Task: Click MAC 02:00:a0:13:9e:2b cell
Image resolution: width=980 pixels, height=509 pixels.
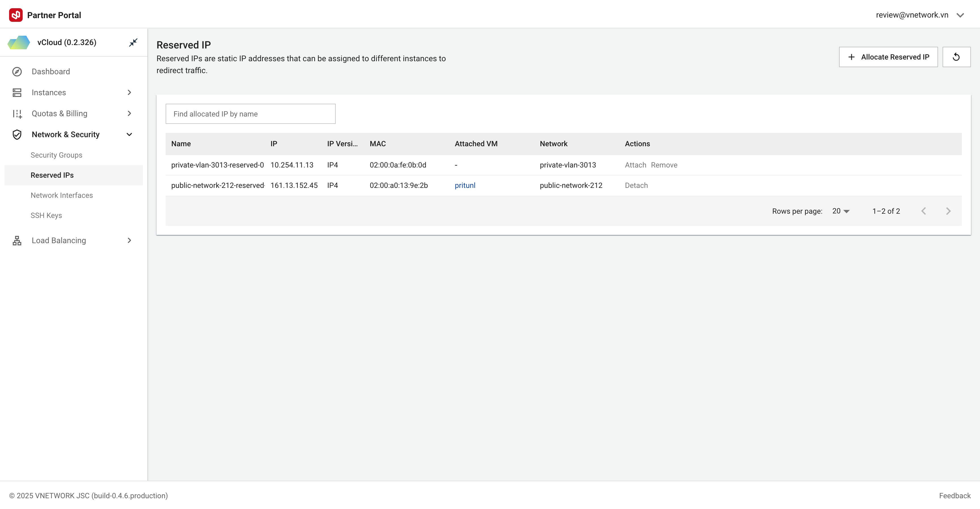Action: pyautogui.click(x=398, y=186)
